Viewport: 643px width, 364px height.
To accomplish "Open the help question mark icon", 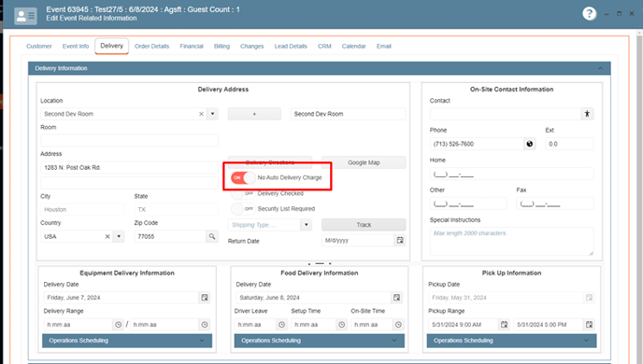I will pyautogui.click(x=589, y=13).
